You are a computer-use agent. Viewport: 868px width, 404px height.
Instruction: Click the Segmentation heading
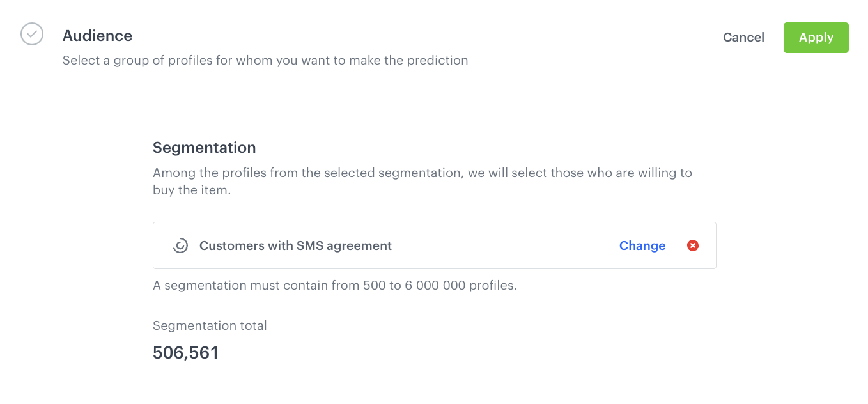[204, 148]
